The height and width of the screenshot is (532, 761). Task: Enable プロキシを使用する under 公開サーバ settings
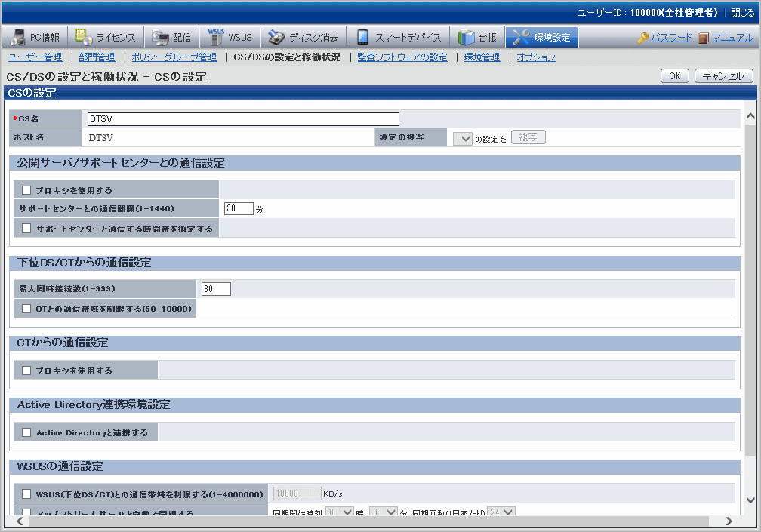click(x=26, y=190)
